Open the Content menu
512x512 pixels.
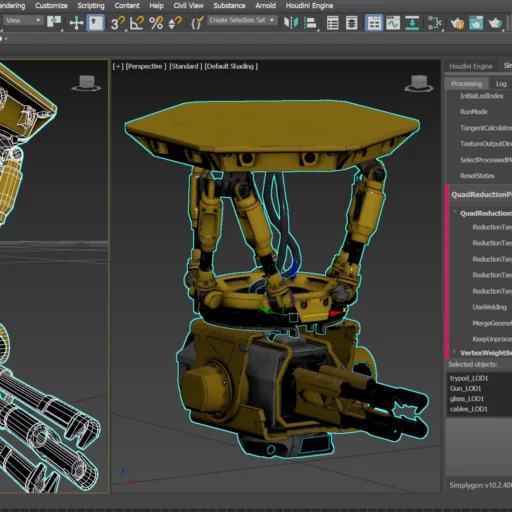click(127, 6)
